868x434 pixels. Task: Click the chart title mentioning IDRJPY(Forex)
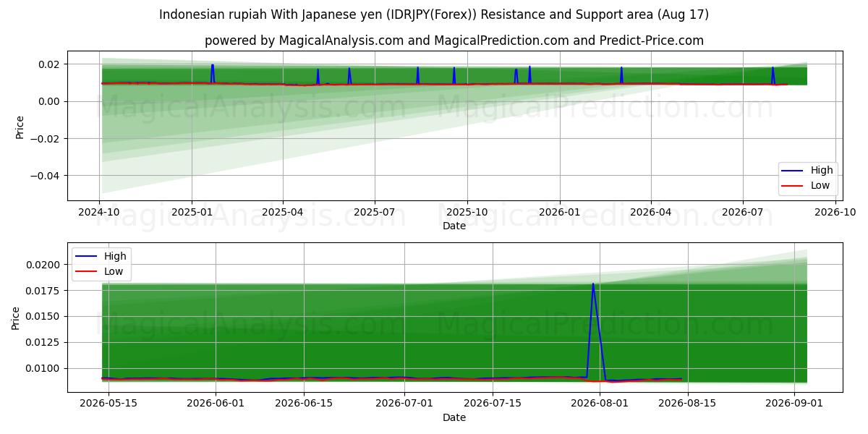[434, 14]
